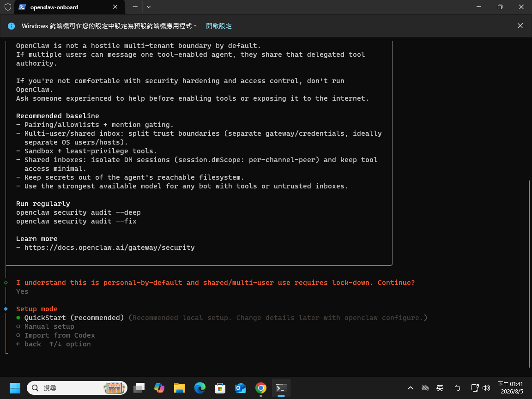Click 'openclaw security audit --deep' line
Image resolution: width=532 pixels, height=399 pixels.
[79, 212]
